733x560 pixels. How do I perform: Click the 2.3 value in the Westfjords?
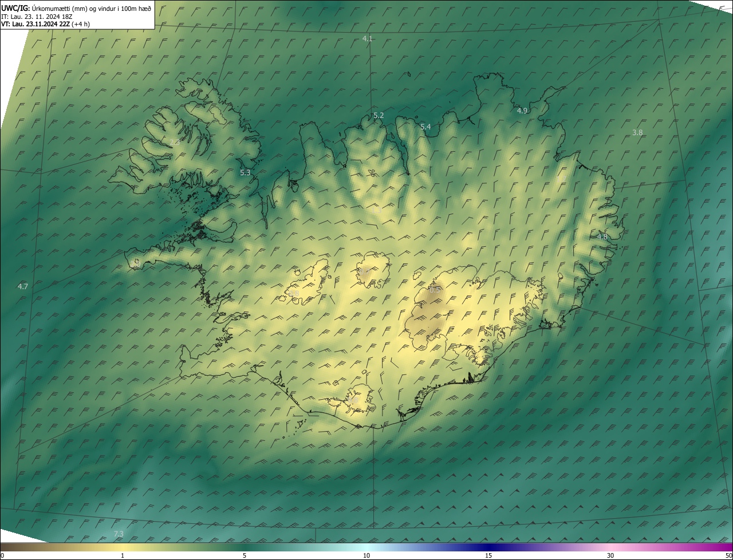175,142
